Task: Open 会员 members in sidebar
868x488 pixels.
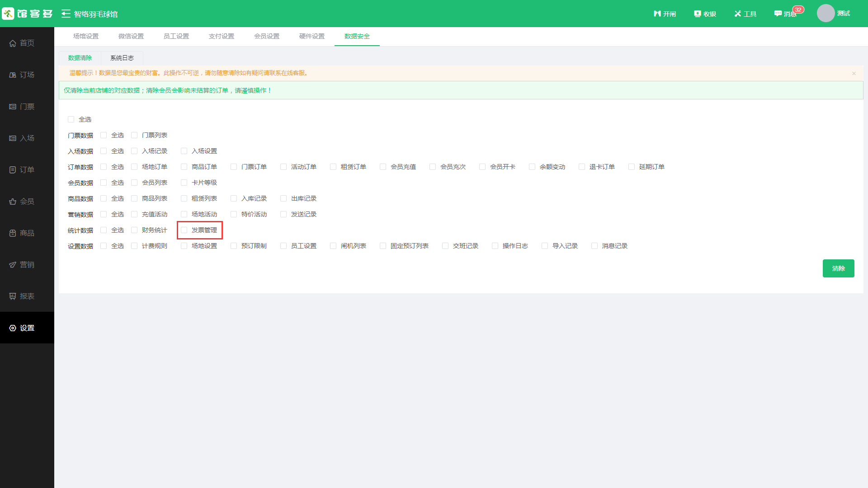Action: [x=27, y=201]
